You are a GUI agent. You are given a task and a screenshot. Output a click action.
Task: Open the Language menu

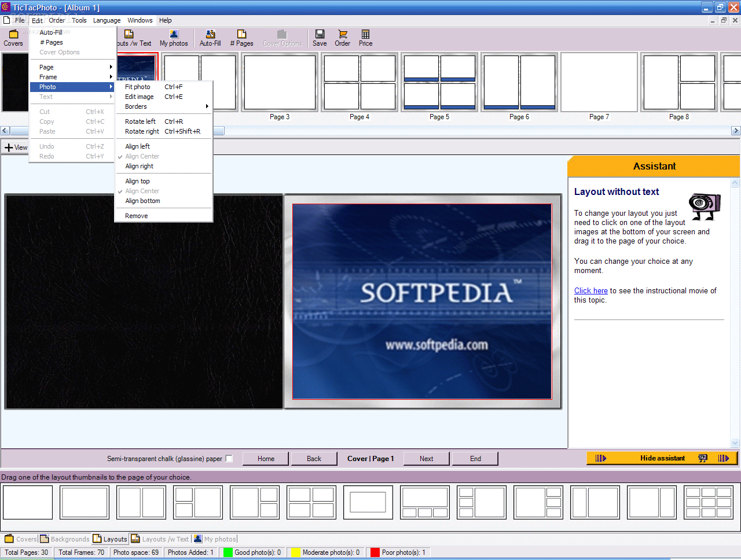[x=107, y=20]
